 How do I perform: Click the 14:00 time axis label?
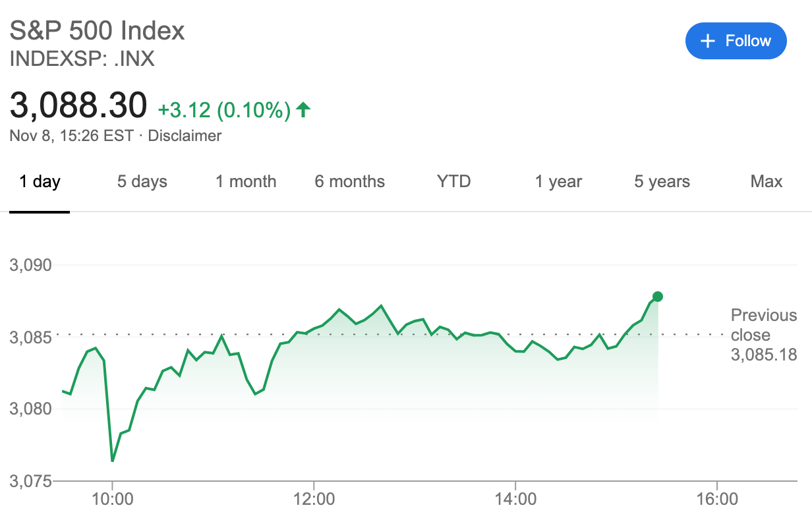coord(515,499)
